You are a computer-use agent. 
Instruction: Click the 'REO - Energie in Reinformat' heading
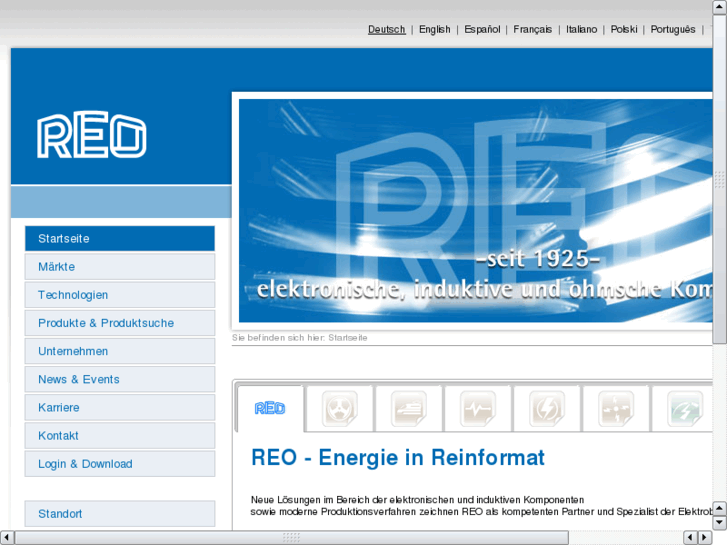pos(398,457)
